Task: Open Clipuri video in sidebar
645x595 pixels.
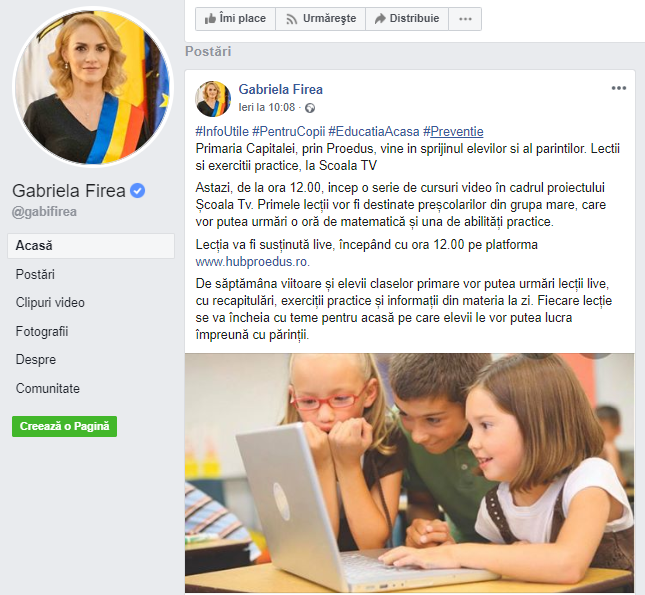Action: (x=50, y=302)
